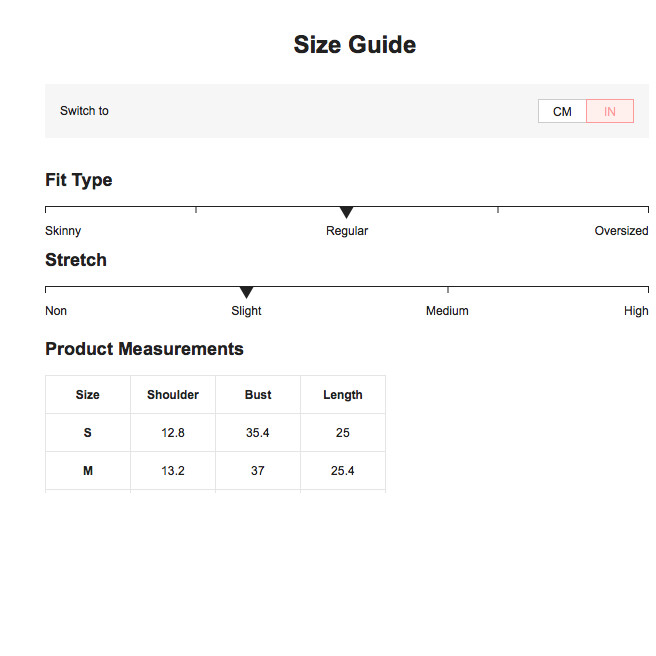Click the Bust column header
The image size is (656, 656).
tap(258, 395)
